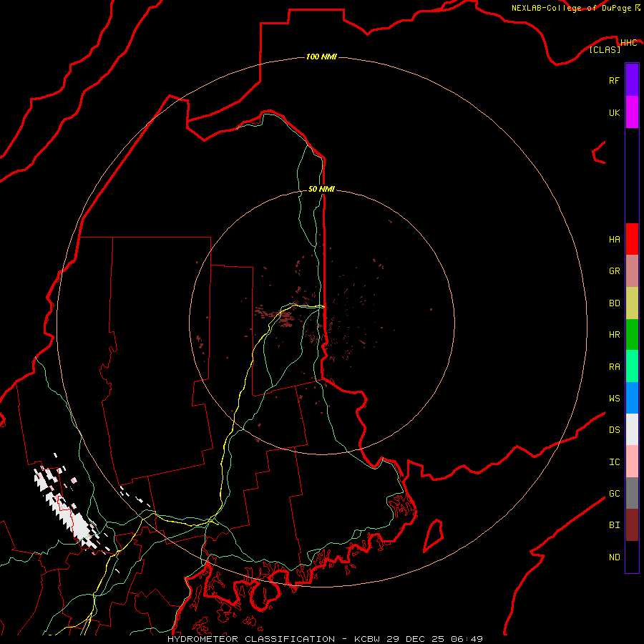Click the HA legend label
Viewport: 644px width, 644px height.
tap(614, 239)
